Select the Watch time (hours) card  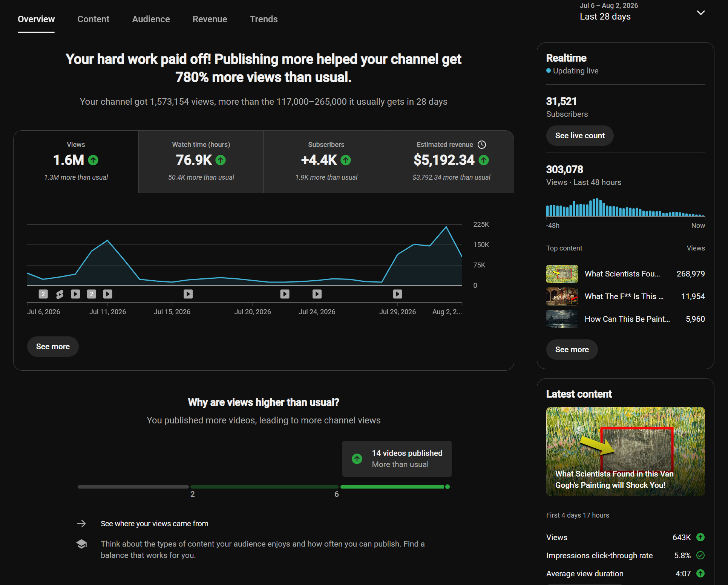[201, 162]
